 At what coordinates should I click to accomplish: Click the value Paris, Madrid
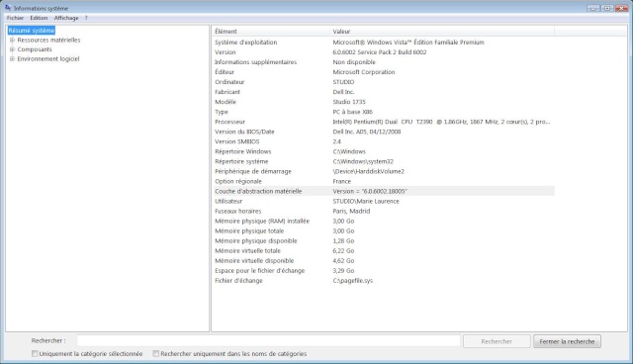click(x=351, y=211)
